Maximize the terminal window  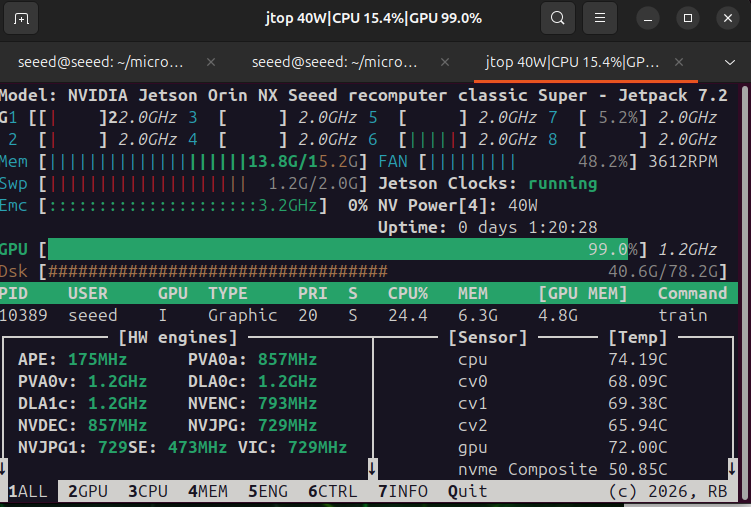click(x=688, y=19)
